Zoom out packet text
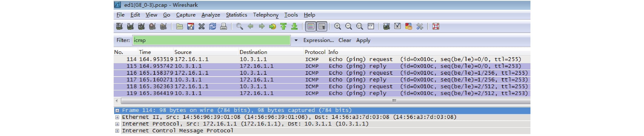 (x=349, y=26)
